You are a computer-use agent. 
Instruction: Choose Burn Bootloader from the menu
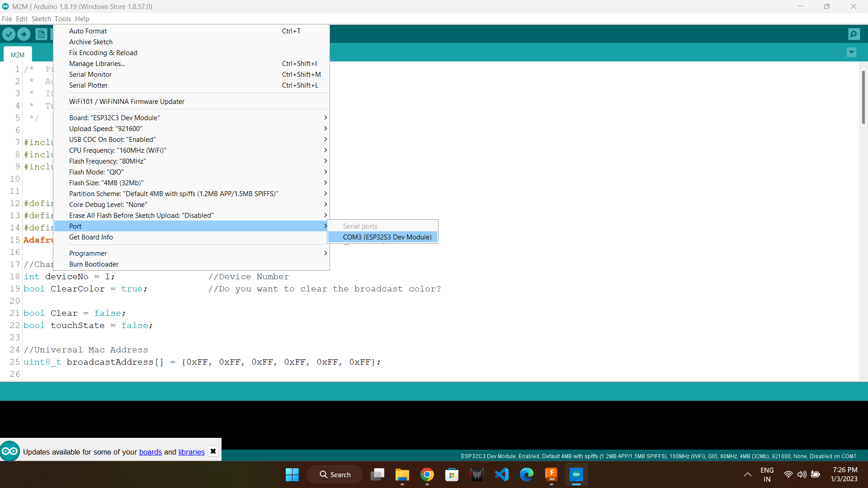click(x=93, y=264)
